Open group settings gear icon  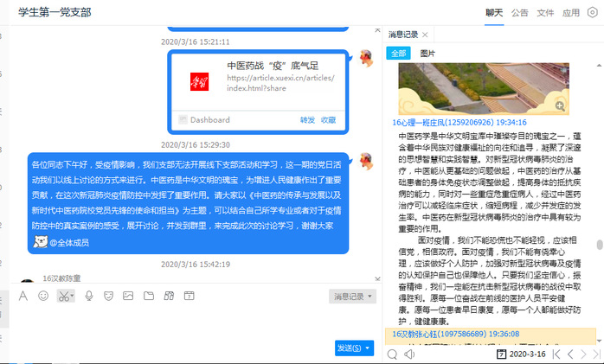592,13
